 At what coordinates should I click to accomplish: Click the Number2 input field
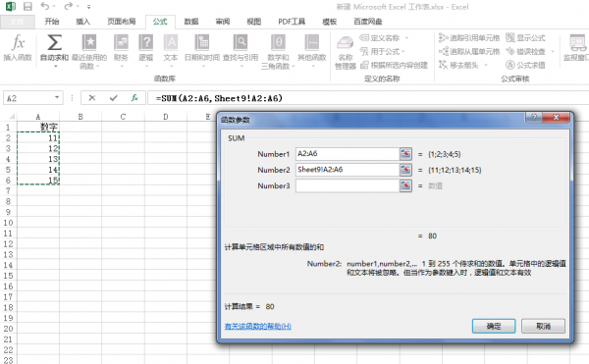[x=348, y=170]
